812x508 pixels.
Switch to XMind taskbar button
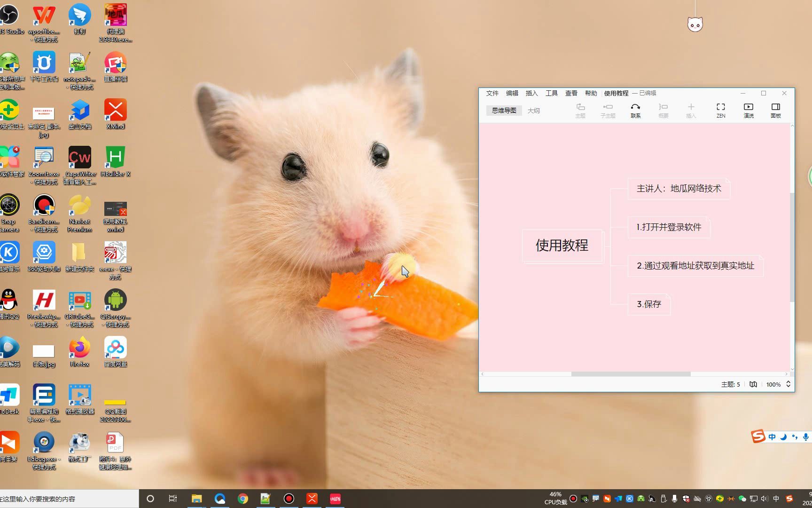(x=312, y=499)
